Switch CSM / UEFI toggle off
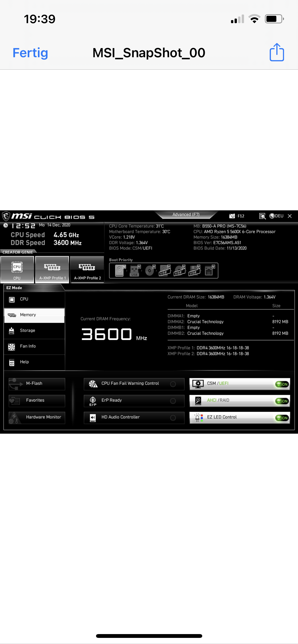Viewport: 298px width, 644px height. click(282, 384)
